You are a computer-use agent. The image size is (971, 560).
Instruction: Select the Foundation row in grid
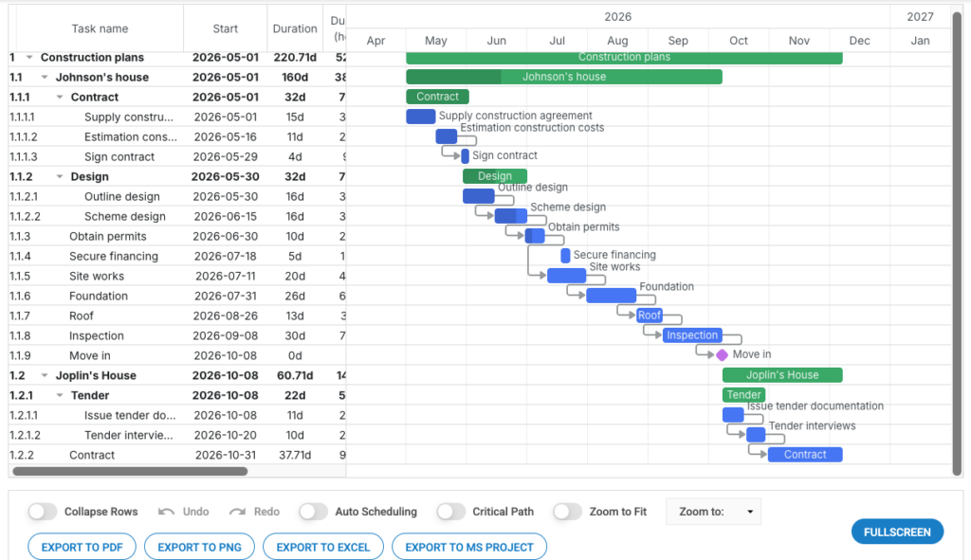tap(177, 296)
